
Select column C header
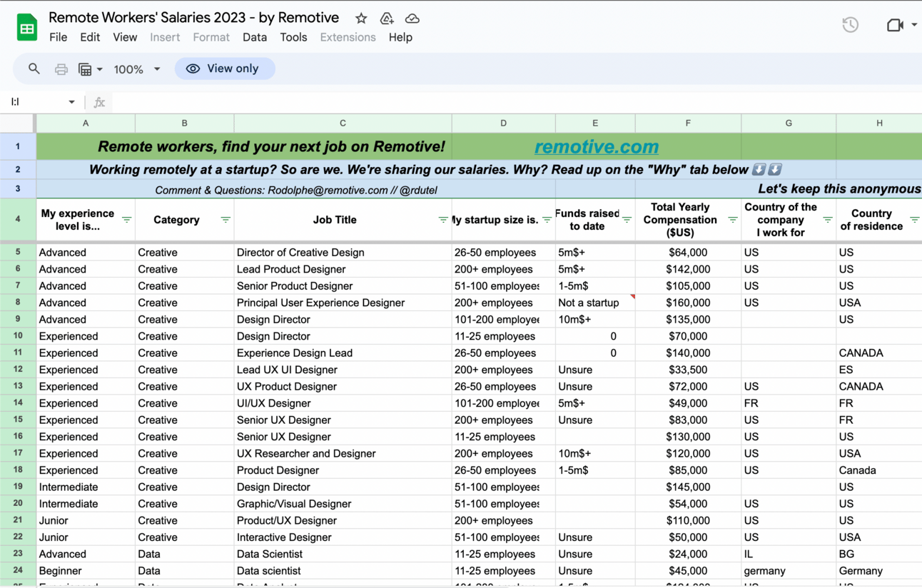tap(343, 123)
